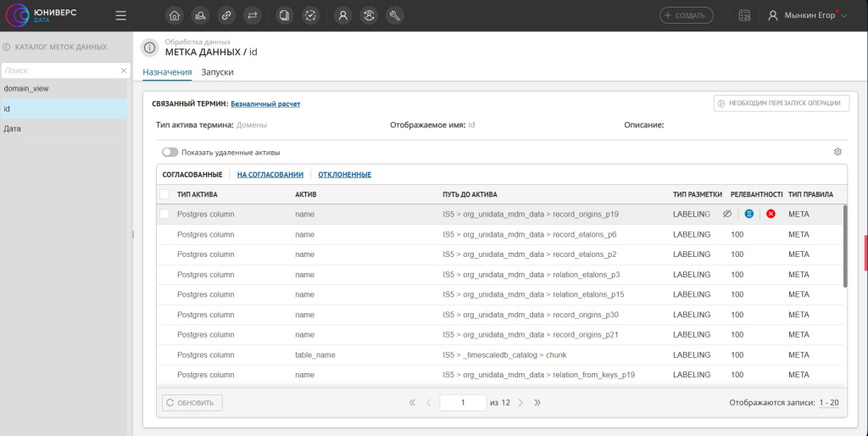Open the Отклоненные tab
Screen dimensions: 868x436
click(344, 175)
